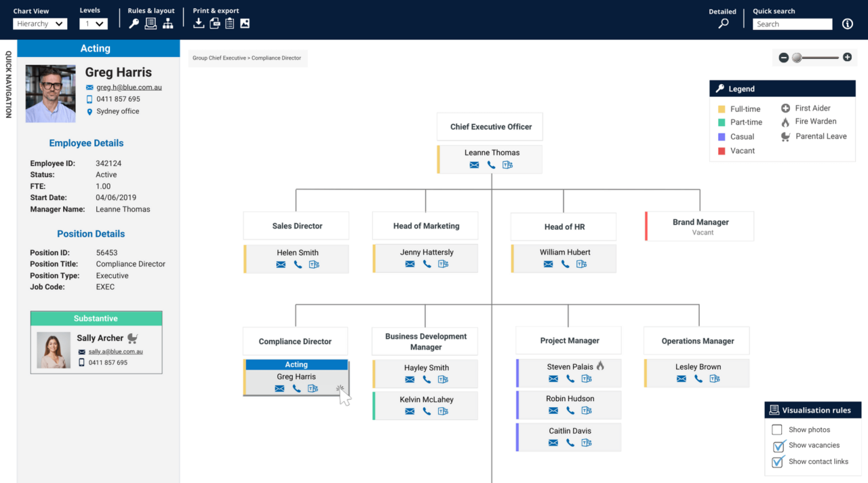Export the chart as PDF icon
Viewport: 868px width, 483px height.
pyautogui.click(x=214, y=22)
